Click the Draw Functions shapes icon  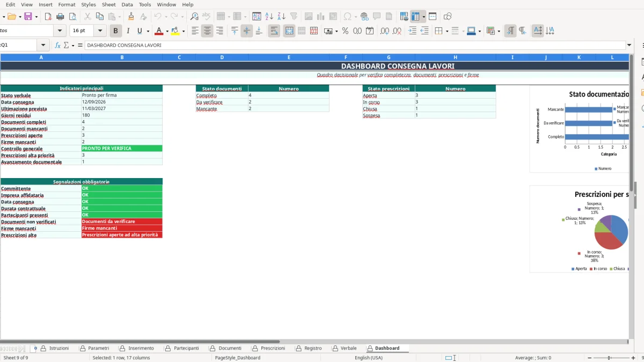point(448,17)
